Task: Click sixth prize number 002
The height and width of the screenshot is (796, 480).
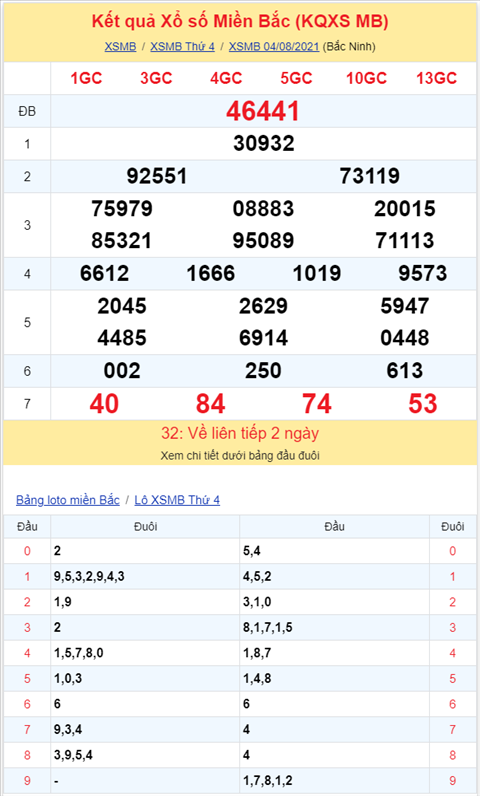Action: click(x=122, y=371)
